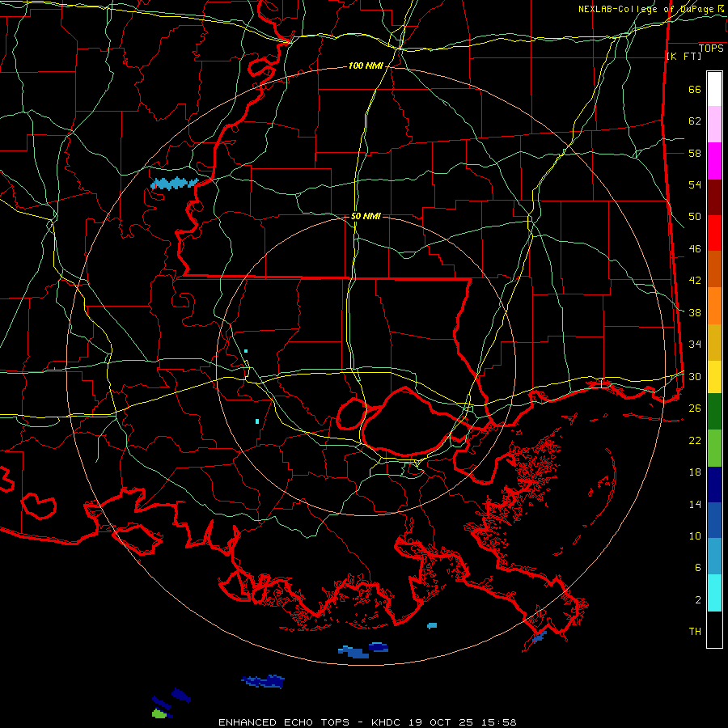Image resolution: width=728 pixels, height=728 pixels.
Task: Click the 'TH' legend label
Action: coord(695,631)
